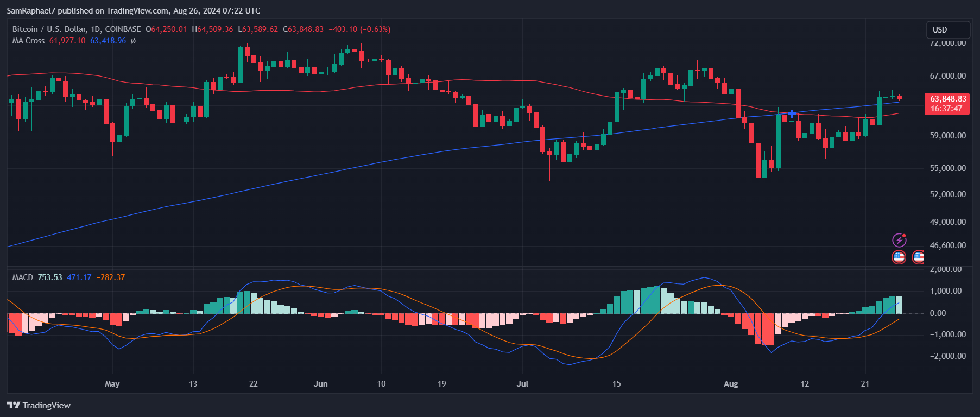Click the open price O64,250.01 value
The width and height of the screenshot is (980, 417).
166,29
